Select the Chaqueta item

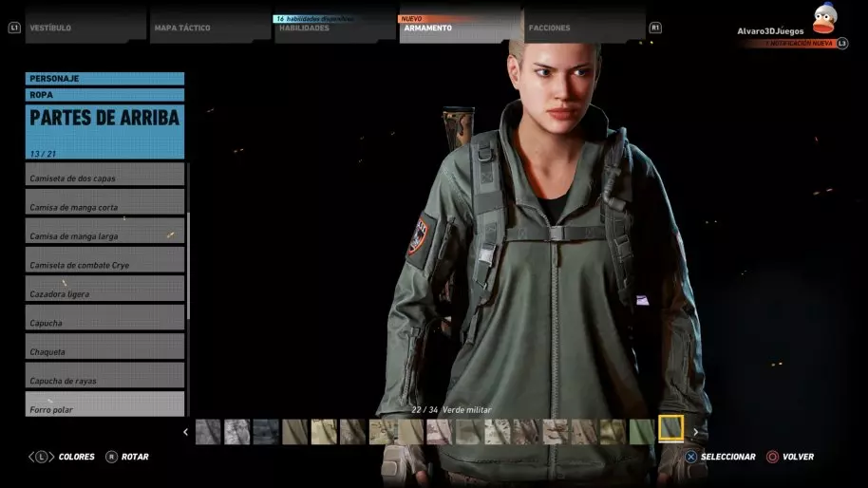point(104,347)
